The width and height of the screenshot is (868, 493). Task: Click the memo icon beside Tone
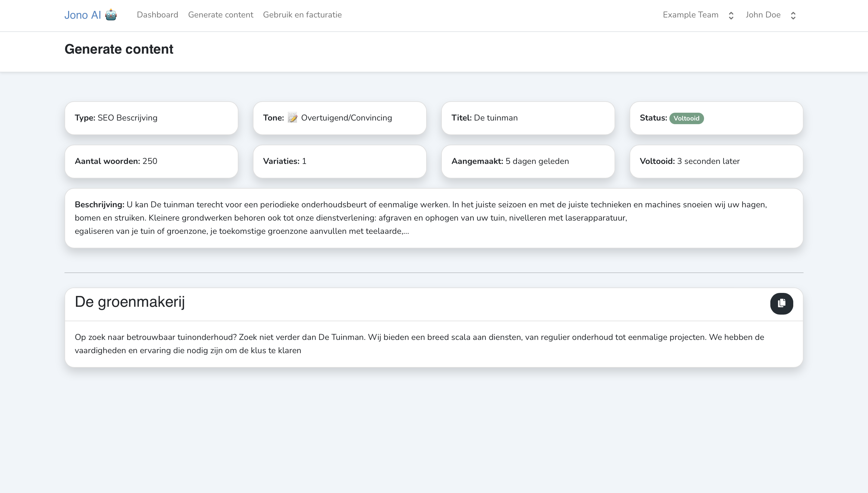pos(292,118)
